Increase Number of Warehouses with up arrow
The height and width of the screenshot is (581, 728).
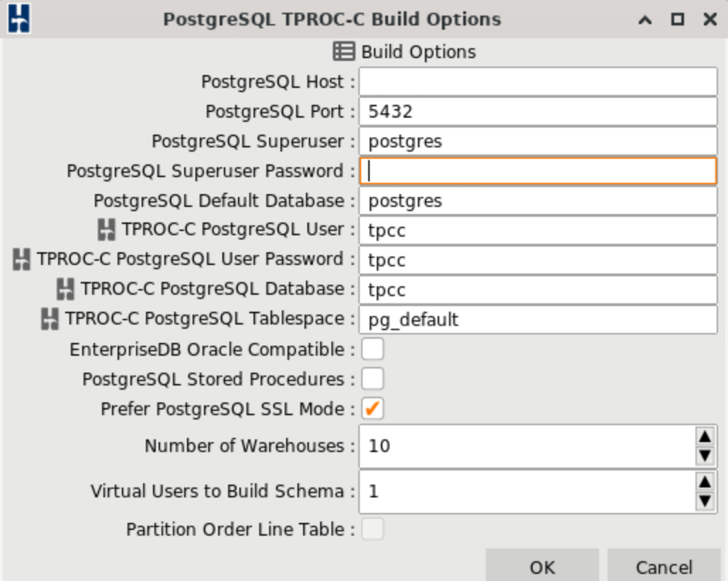tap(705, 436)
